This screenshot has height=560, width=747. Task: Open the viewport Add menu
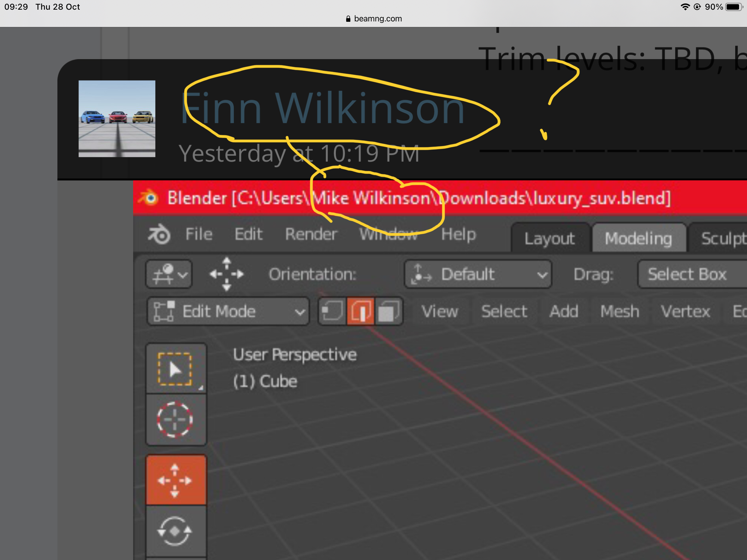pos(564,311)
